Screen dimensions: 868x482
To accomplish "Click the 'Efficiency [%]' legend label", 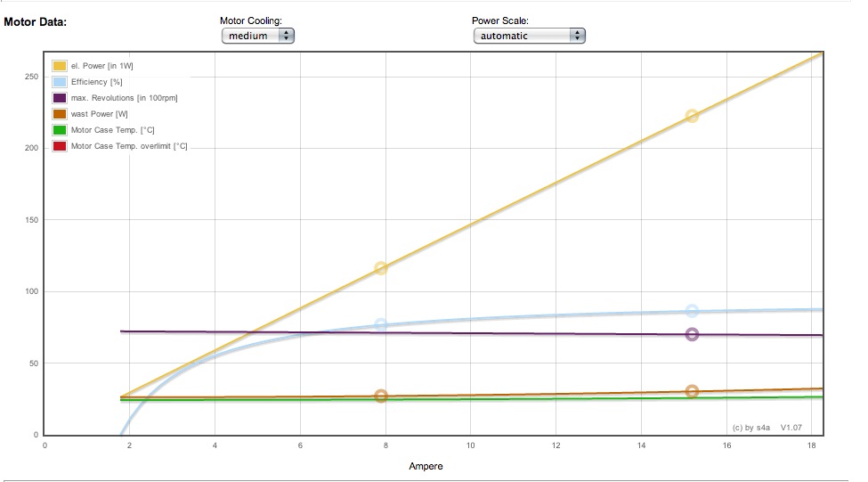I will (95, 82).
